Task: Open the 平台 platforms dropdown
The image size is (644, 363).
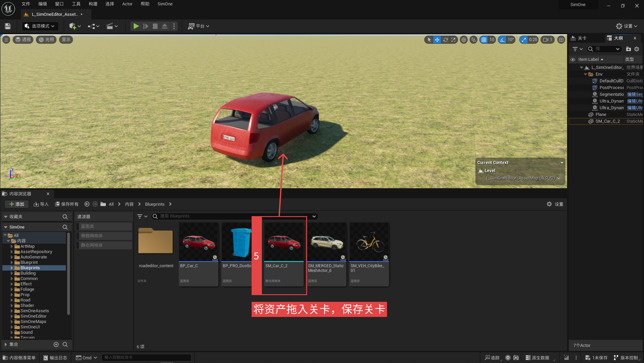Action: coord(199,26)
